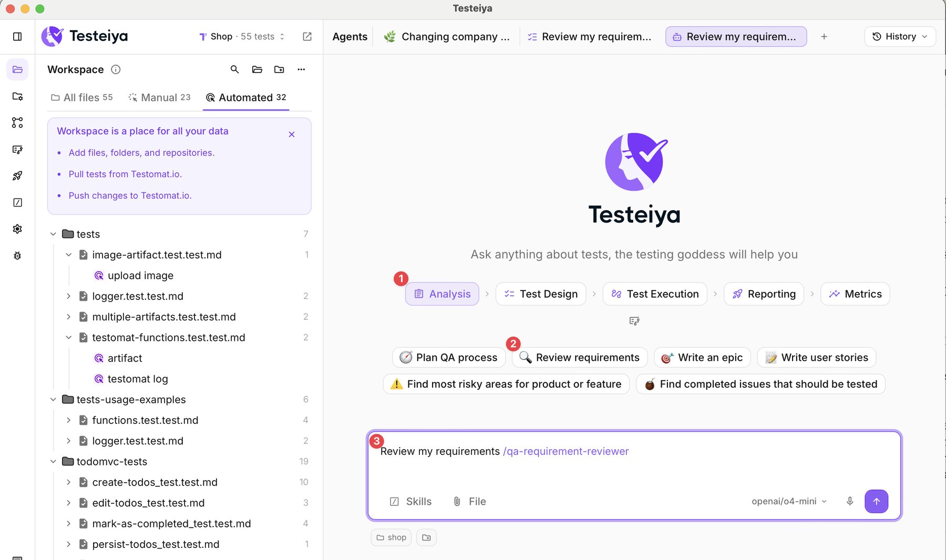Click the add folder icon in Workspace header
946x560 pixels.
(x=279, y=69)
